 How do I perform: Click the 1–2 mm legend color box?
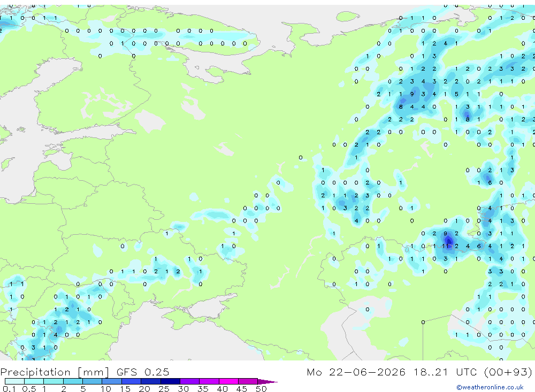[x=53, y=381]
